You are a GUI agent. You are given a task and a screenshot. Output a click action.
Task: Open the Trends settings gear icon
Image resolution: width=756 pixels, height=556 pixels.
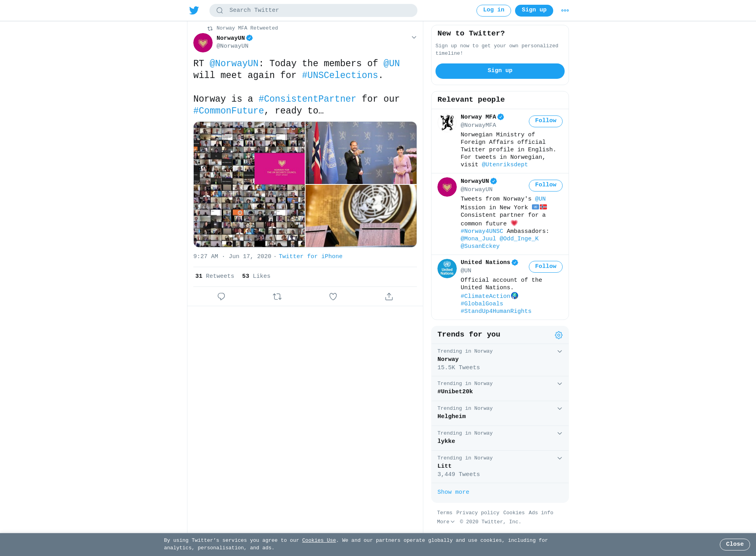(559, 335)
